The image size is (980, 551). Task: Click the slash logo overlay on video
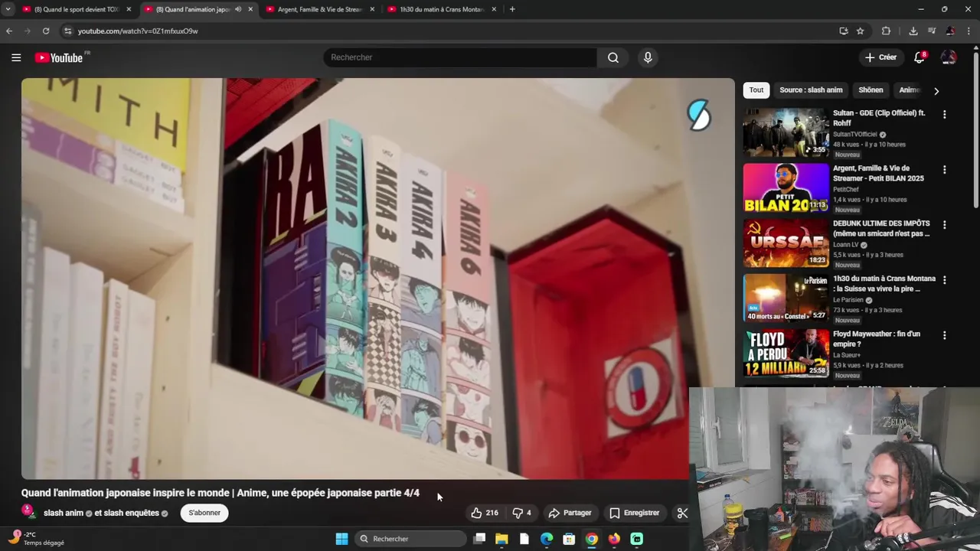point(699,116)
